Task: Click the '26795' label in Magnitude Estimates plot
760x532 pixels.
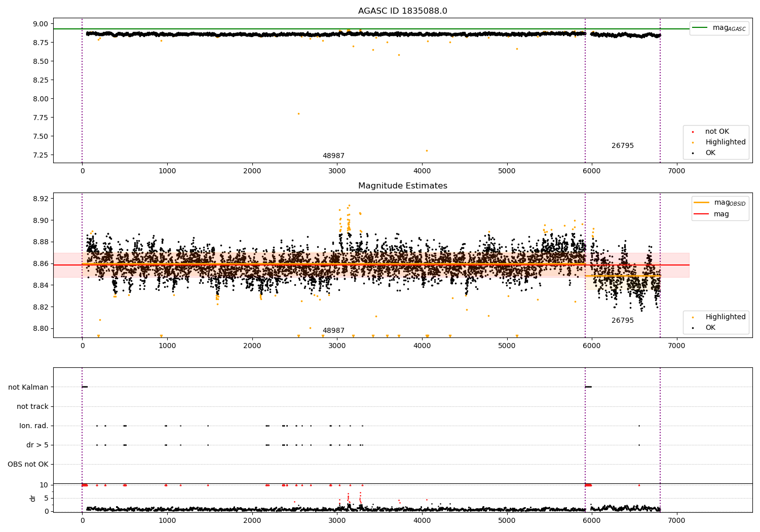Action: 622,321
